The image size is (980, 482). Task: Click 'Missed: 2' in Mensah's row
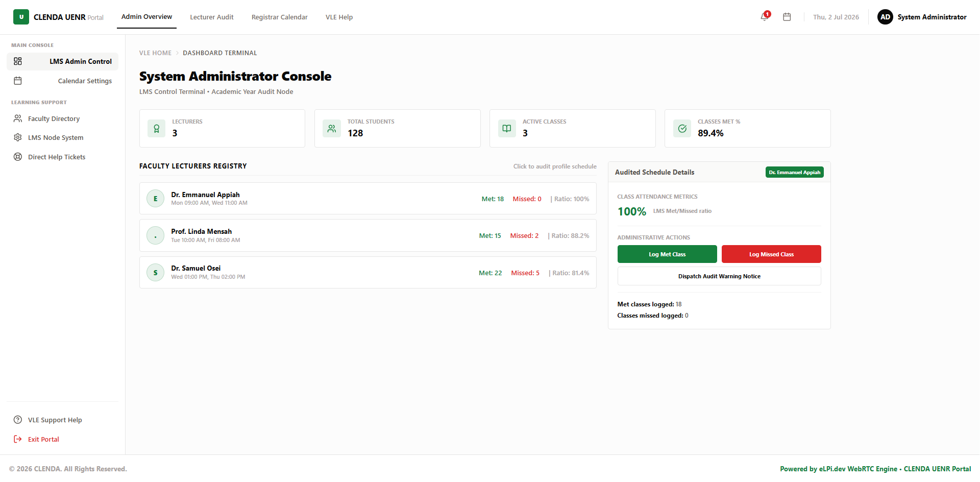[x=524, y=236]
